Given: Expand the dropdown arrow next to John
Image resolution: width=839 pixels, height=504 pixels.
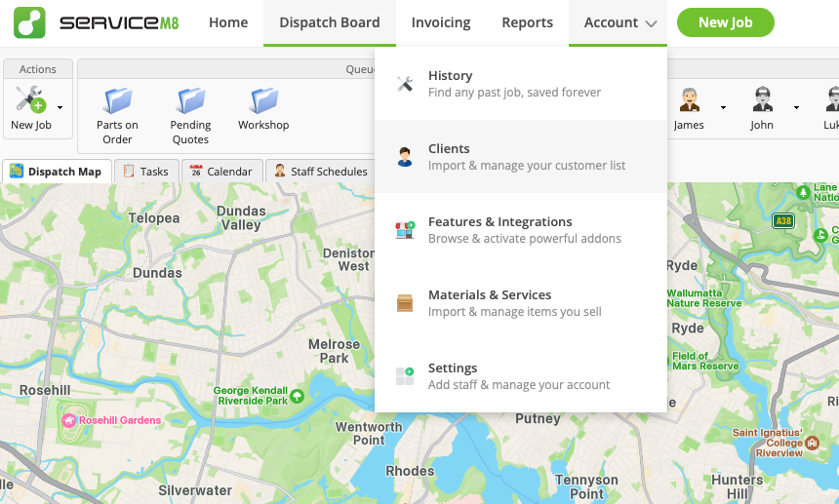Looking at the screenshot, I should point(797,107).
